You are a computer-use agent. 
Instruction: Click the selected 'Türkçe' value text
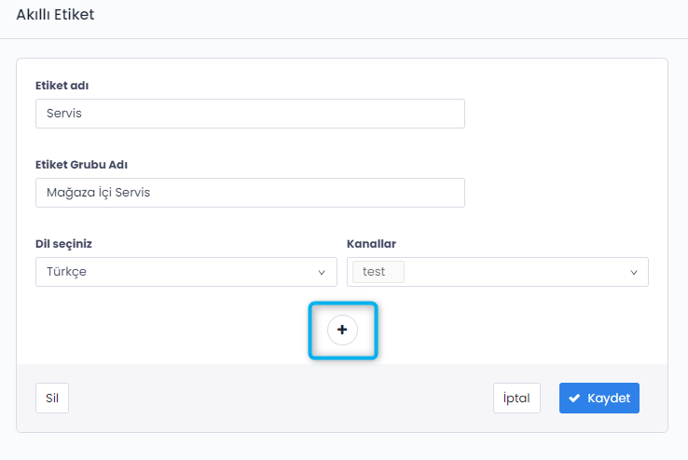point(66,272)
